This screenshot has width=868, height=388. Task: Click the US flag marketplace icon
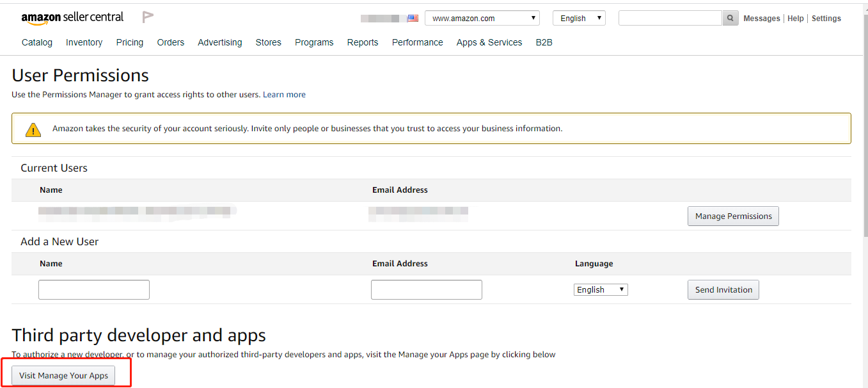(x=413, y=19)
